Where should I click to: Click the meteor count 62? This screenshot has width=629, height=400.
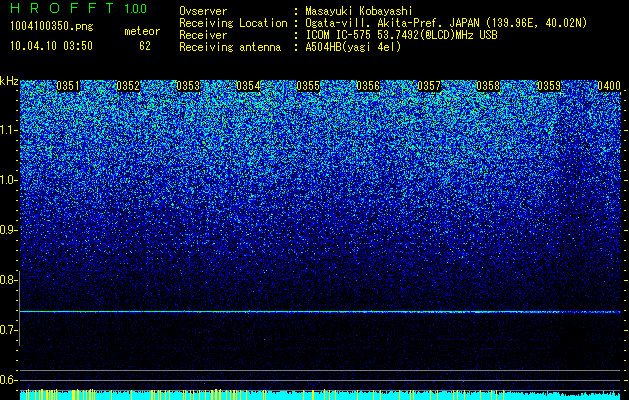click(x=145, y=46)
